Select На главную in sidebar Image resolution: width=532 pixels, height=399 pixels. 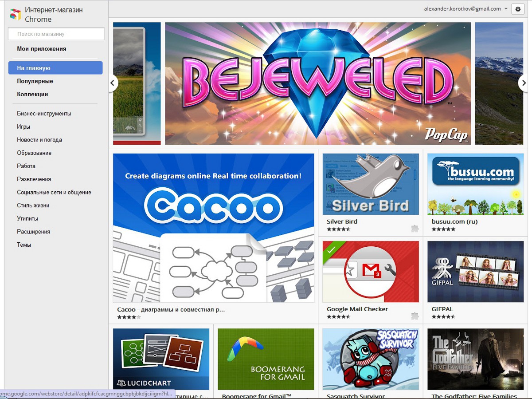(x=55, y=68)
